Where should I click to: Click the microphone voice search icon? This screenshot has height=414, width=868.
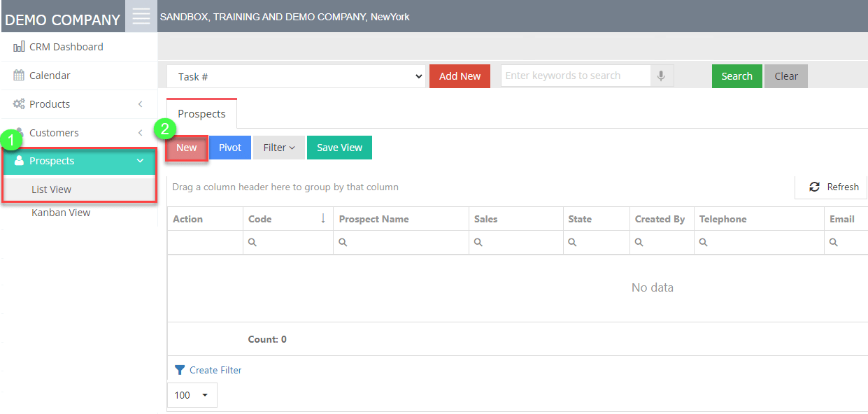661,76
